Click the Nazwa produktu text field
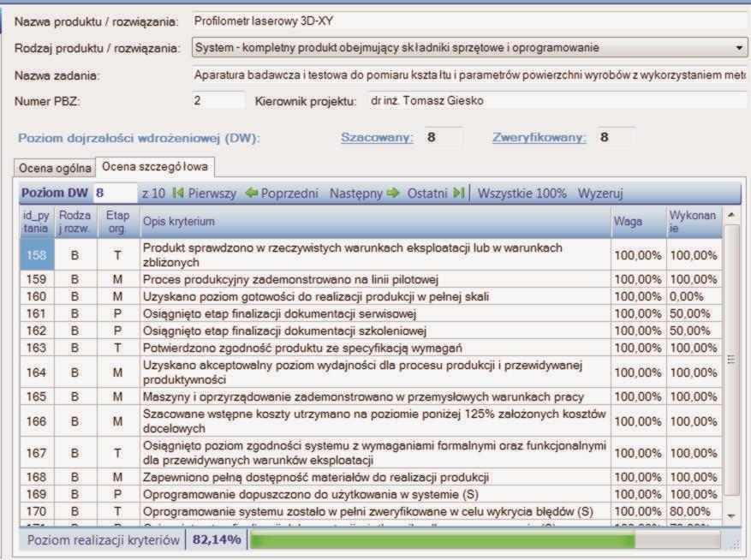Screen dimensions: 751x560 pyautogui.click(x=469, y=21)
